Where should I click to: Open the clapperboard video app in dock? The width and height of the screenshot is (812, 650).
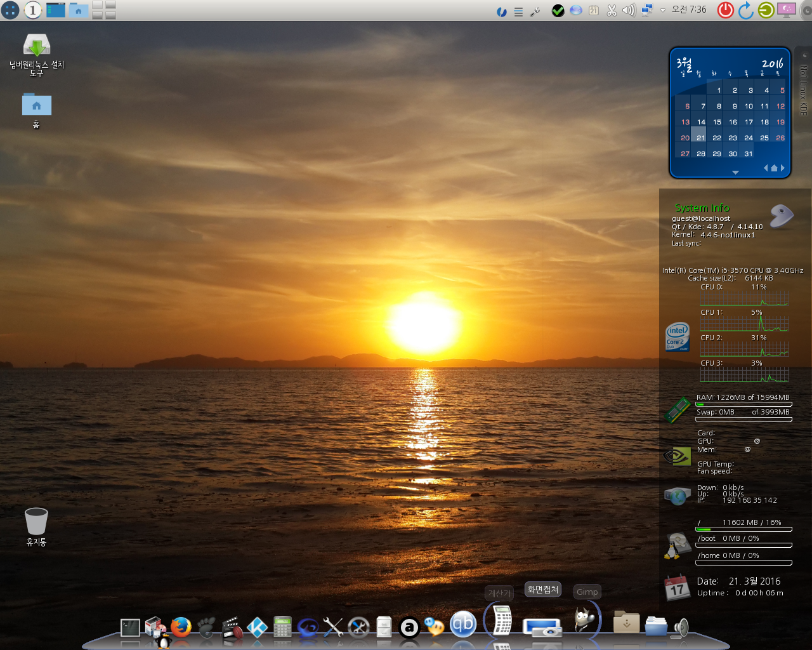click(x=232, y=627)
